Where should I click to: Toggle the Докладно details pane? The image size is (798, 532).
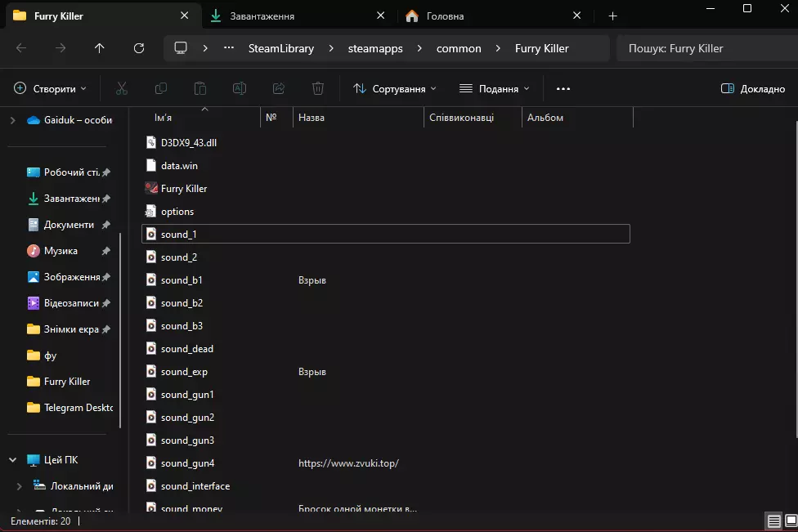pyautogui.click(x=753, y=88)
